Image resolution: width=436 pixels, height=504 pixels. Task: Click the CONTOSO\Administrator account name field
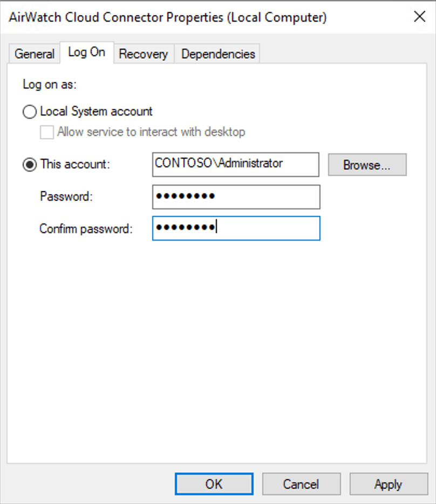click(x=236, y=164)
